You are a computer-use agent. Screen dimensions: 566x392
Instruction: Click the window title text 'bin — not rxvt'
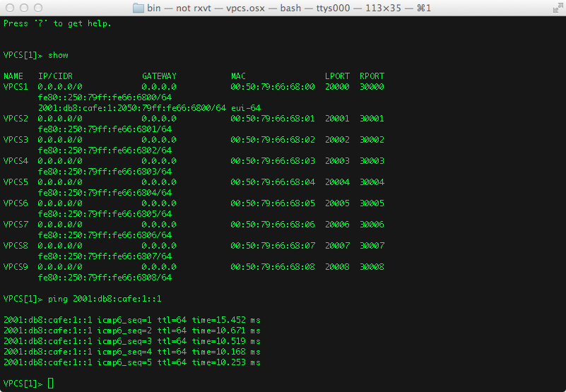point(179,8)
